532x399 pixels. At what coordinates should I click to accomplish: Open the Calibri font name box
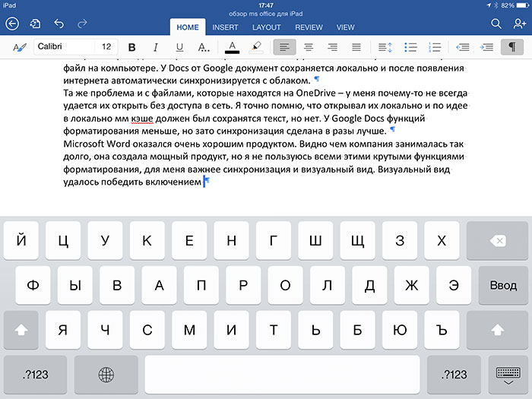point(65,47)
